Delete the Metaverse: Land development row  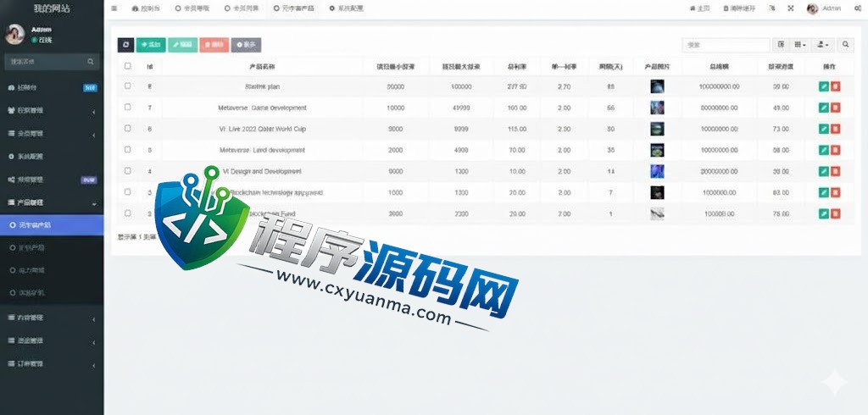point(835,150)
